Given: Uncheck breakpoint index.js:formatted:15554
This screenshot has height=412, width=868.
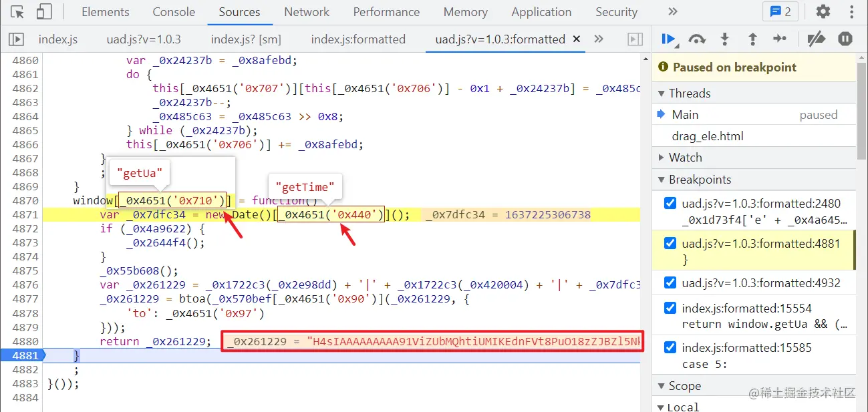Looking at the screenshot, I should (x=670, y=308).
